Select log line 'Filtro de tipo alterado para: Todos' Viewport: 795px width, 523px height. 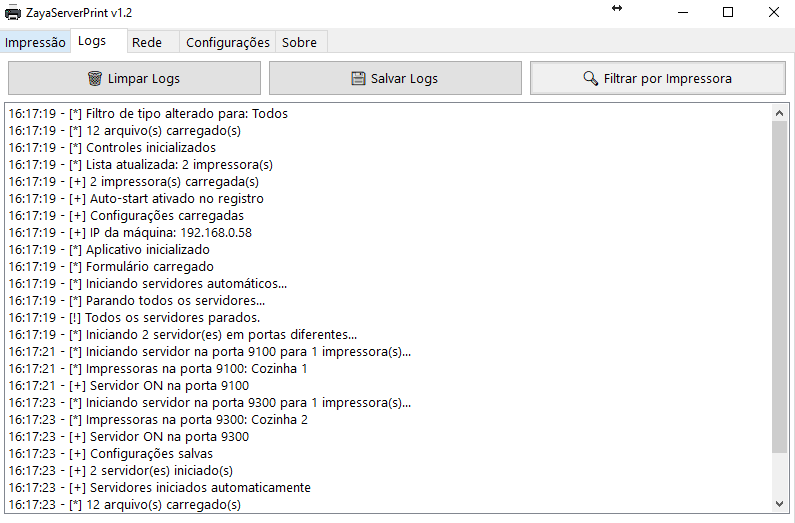point(148,114)
